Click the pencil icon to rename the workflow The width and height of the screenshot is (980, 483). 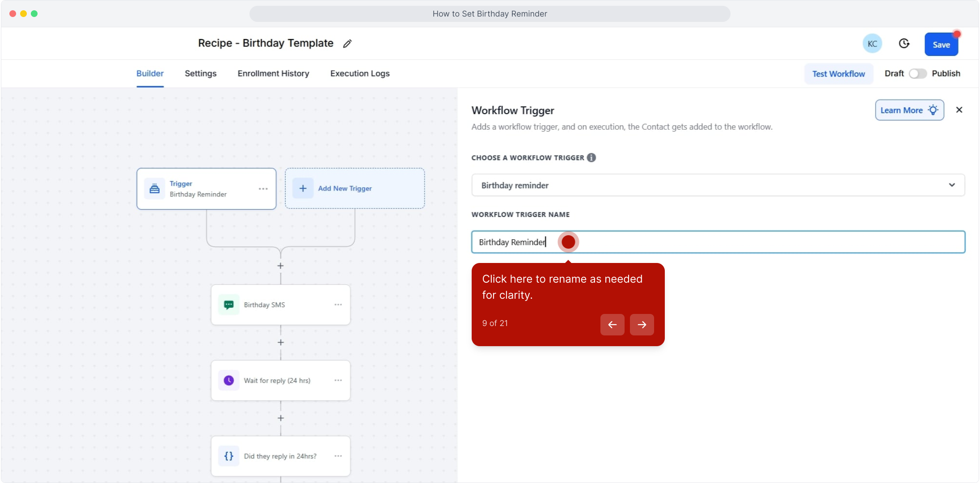tap(347, 43)
